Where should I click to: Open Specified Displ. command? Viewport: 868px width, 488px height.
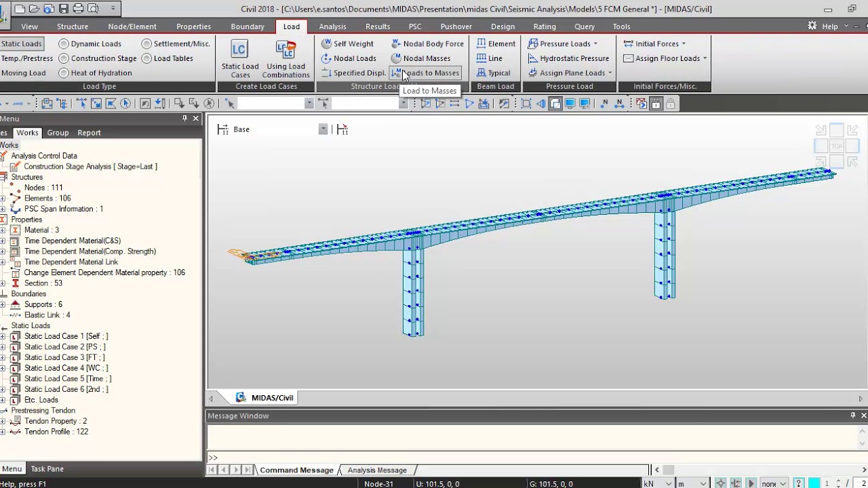click(353, 73)
